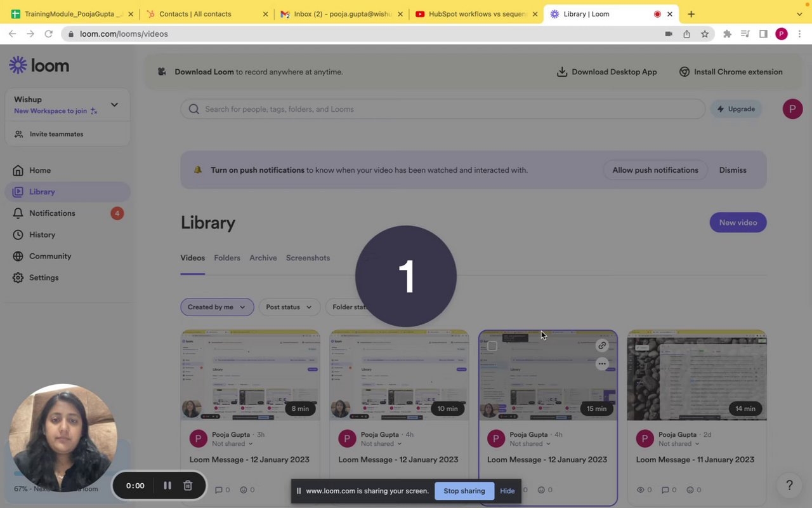
Task: Open Home from the sidebar
Action: click(39, 170)
